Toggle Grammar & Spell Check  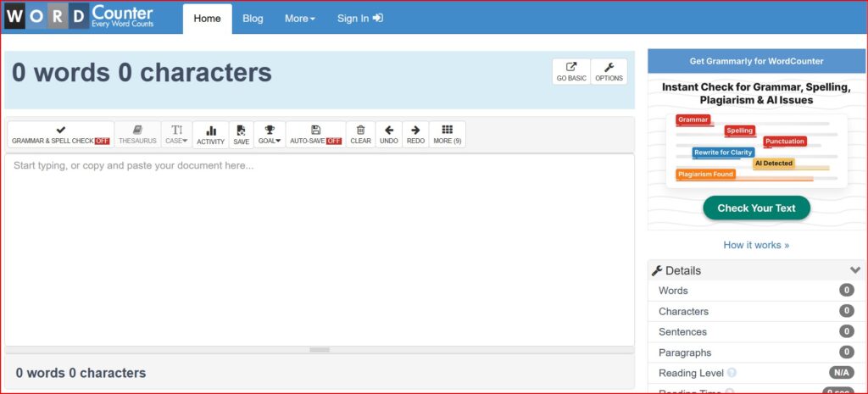(61, 135)
